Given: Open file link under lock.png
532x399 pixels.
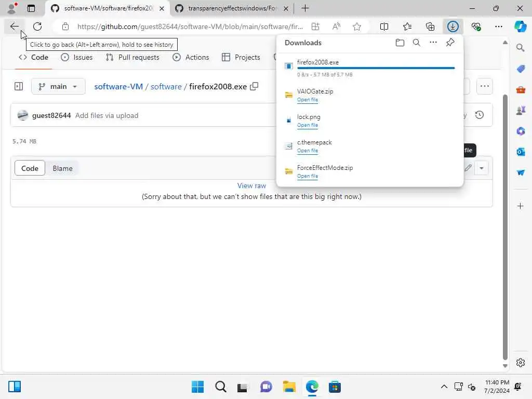Looking at the screenshot, I should [x=308, y=125].
